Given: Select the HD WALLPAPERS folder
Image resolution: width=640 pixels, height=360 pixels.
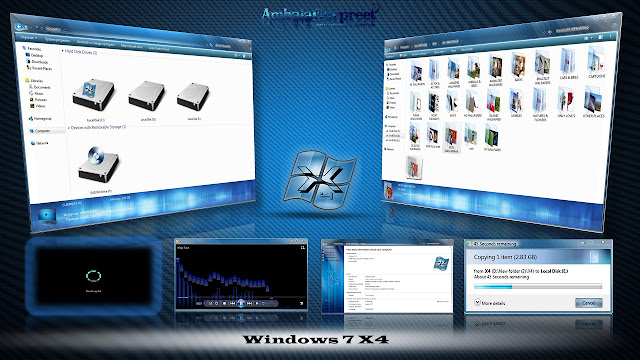Looking at the screenshot, I should [473, 104].
